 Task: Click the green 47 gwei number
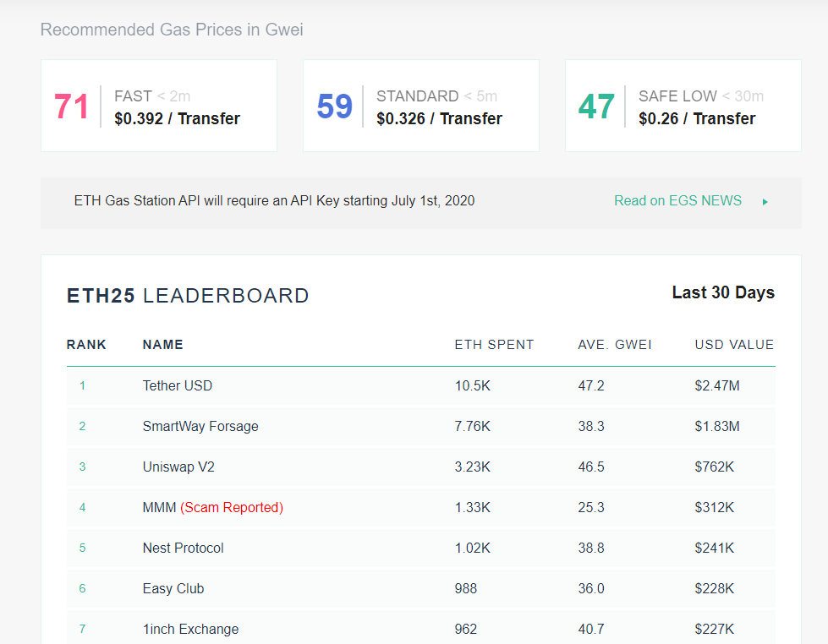pyautogui.click(x=597, y=106)
